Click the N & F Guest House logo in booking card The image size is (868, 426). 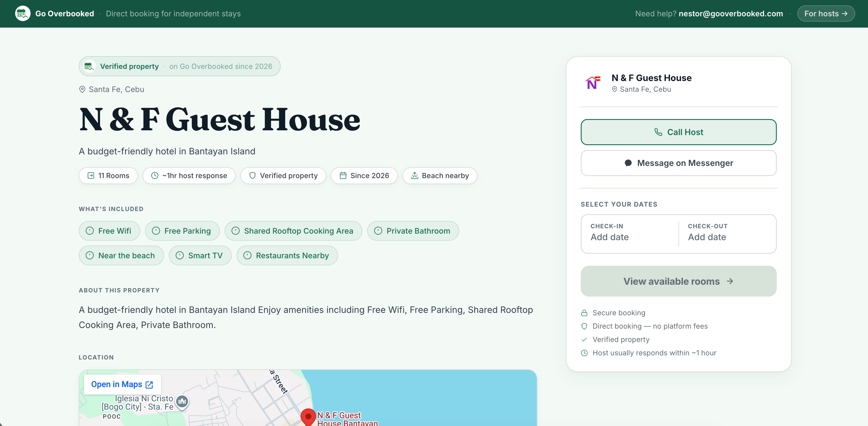point(593,83)
